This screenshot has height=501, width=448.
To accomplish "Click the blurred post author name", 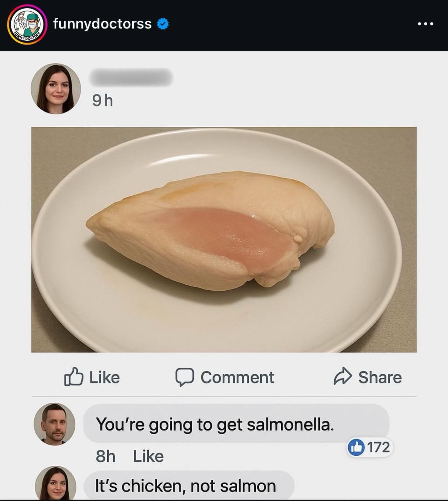I will [131, 77].
